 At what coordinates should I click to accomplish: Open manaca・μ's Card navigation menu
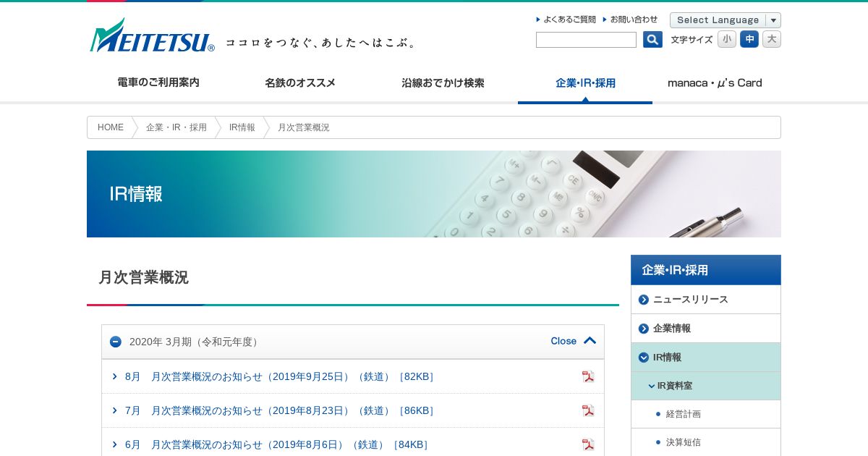715,83
